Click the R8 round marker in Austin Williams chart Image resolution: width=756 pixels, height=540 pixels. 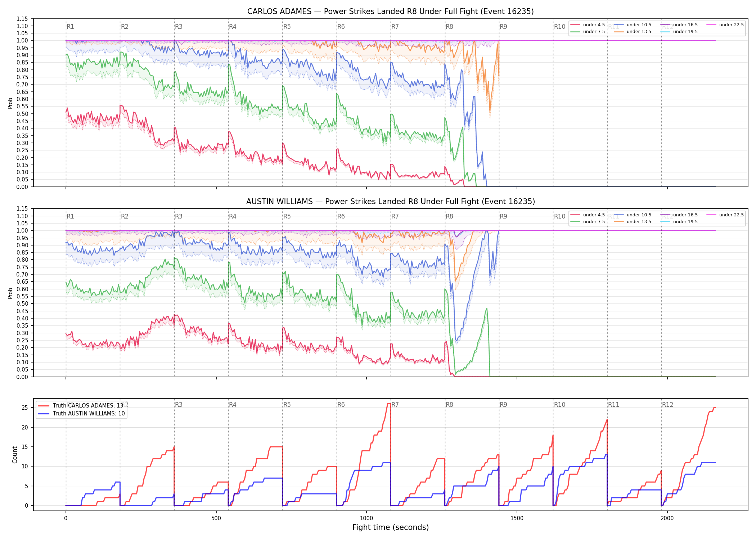[449, 216]
